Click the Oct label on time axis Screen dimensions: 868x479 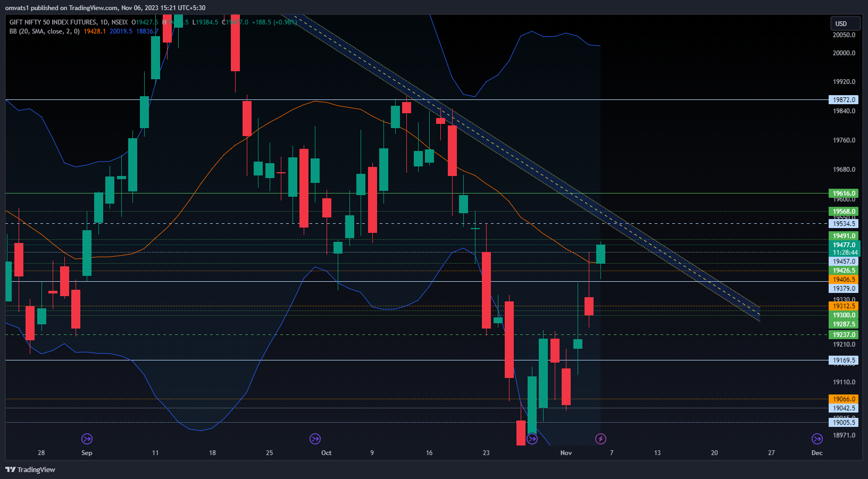point(327,453)
